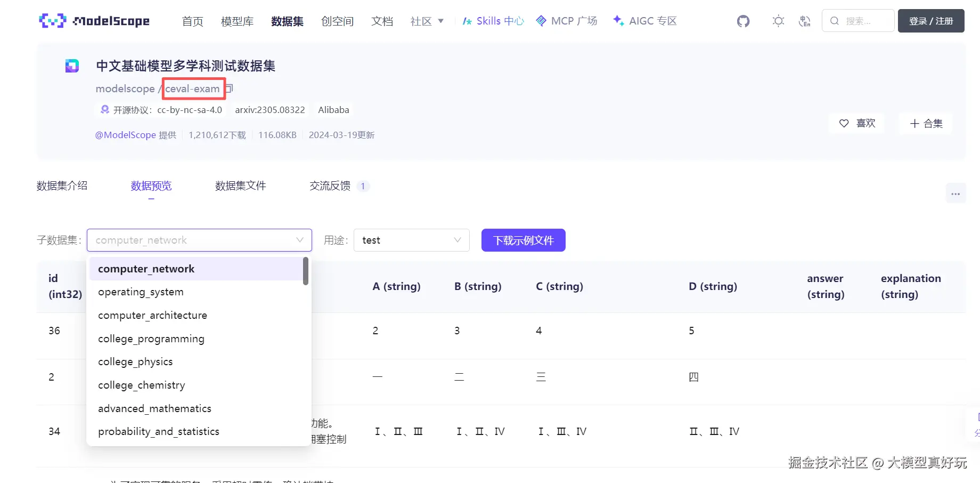The width and height of the screenshot is (980, 483).
Task: Add dataset via 合集 button
Action: [x=926, y=123]
